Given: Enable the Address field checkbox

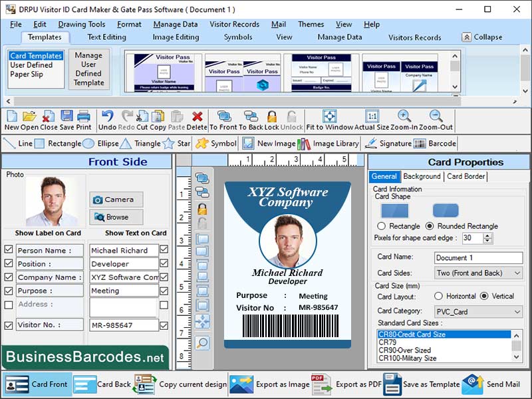Looking at the screenshot, I should [x=7, y=303].
